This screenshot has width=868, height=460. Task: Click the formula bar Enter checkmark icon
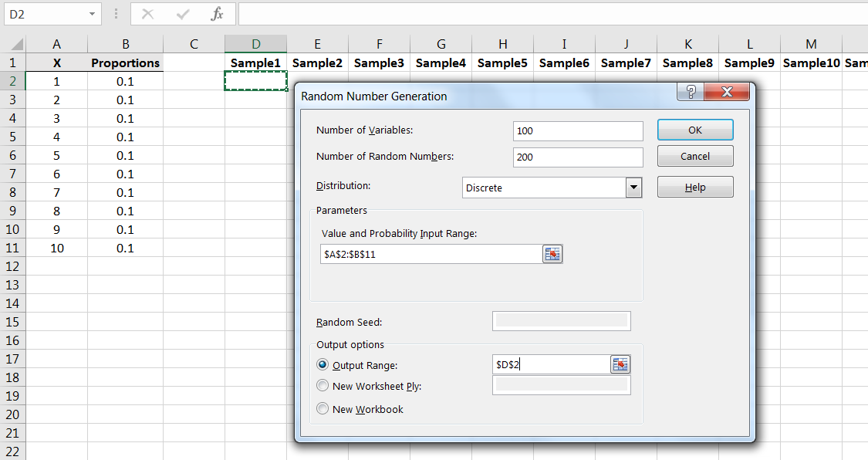point(183,14)
